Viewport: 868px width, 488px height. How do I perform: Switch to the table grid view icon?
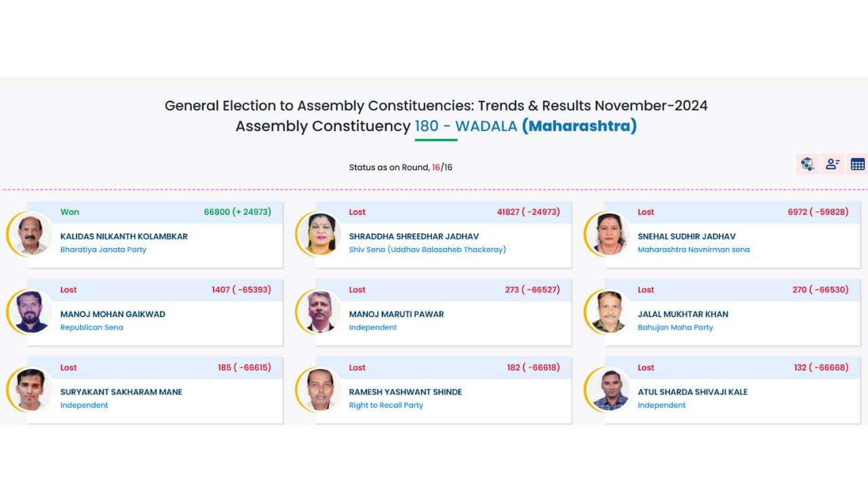[858, 164]
